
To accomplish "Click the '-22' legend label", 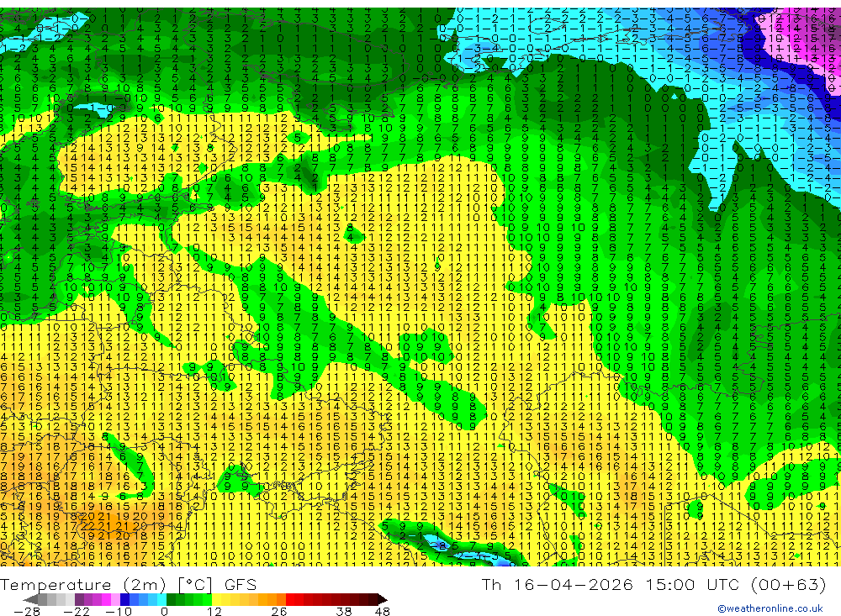I will click(x=77, y=612).
